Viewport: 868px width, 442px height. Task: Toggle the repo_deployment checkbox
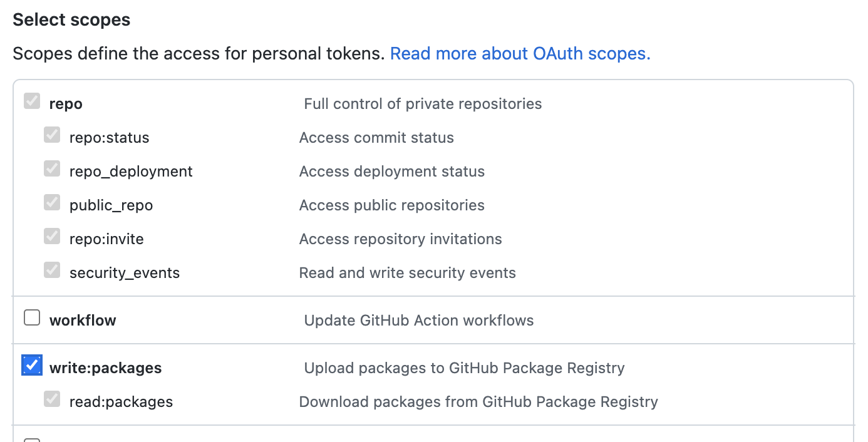52,169
